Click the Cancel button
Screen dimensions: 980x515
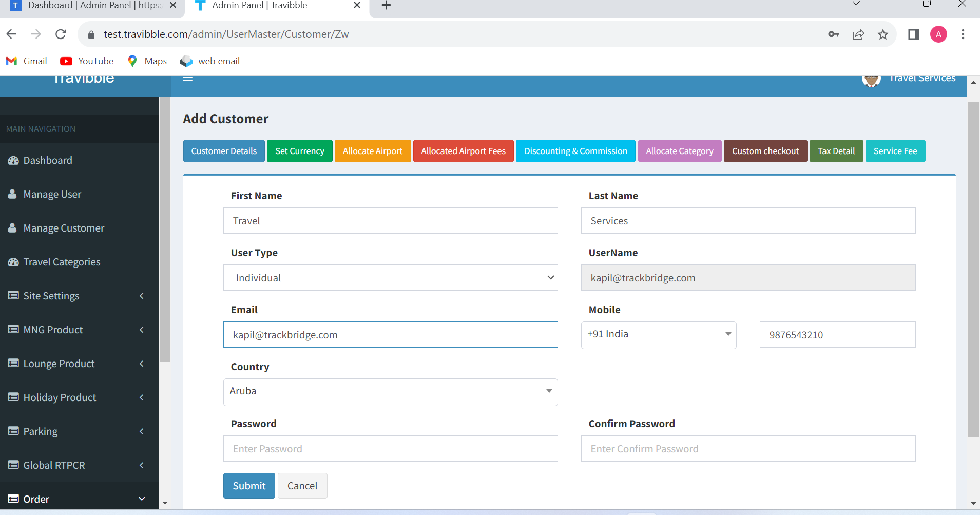coord(302,486)
